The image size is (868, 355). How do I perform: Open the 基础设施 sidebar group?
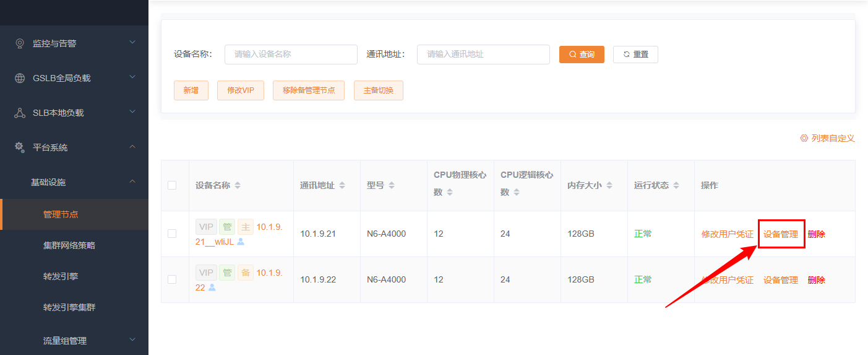point(74,182)
